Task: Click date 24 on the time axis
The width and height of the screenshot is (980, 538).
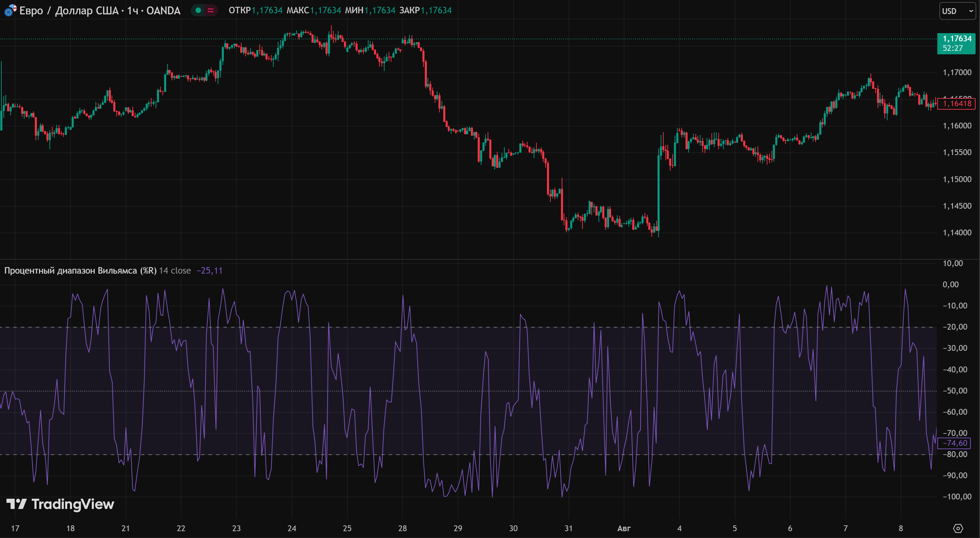Action: 292,528
